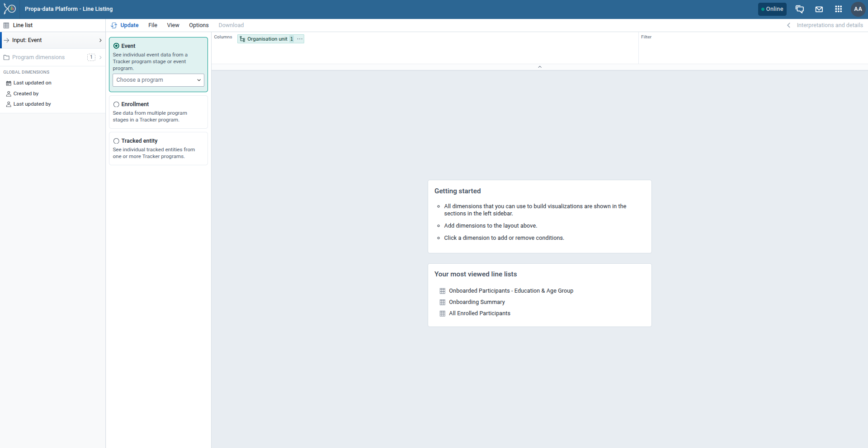The height and width of the screenshot is (448, 868).
Task: Open the Choose a program dropdown
Action: click(158, 80)
